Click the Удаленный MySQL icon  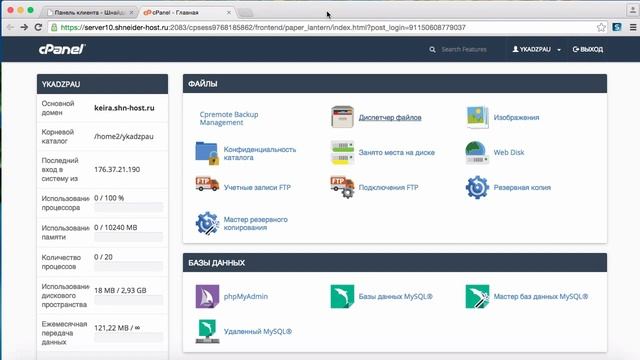point(207,331)
